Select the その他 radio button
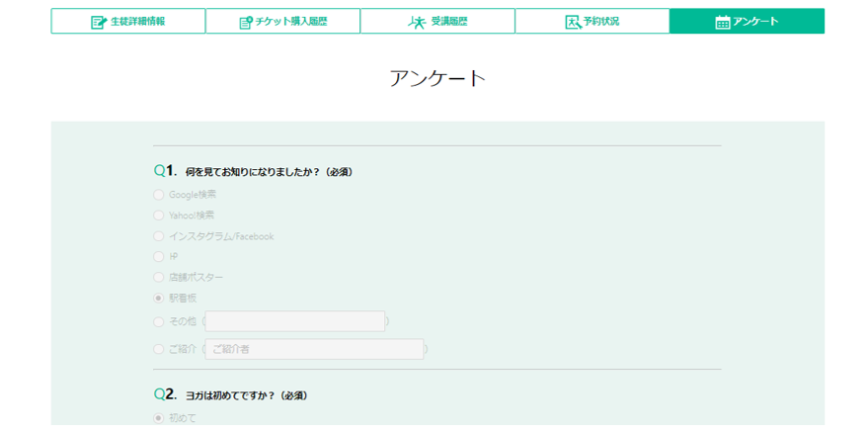Image resolution: width=868 pixels, height=433 pixels. click(x=158, y=321)
